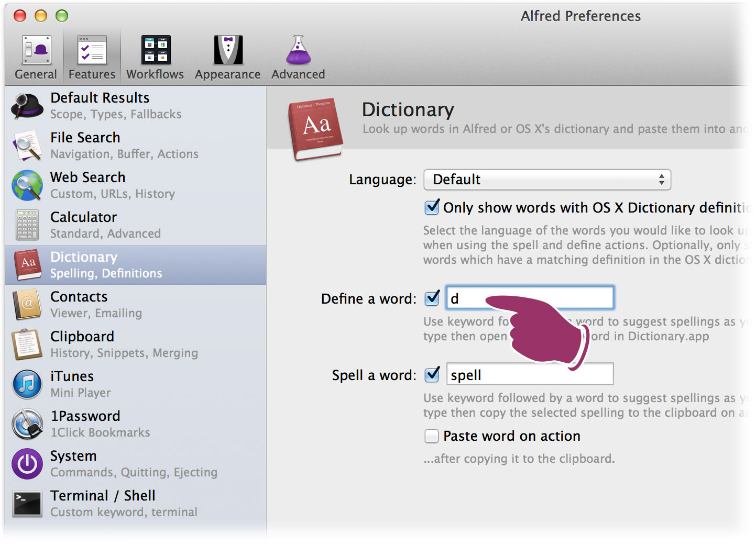The width and height of the screenshot is (756, 545).
Task: Click the 'Spelling, Definitions' subtitle text
Action: [x=106, y=273]
